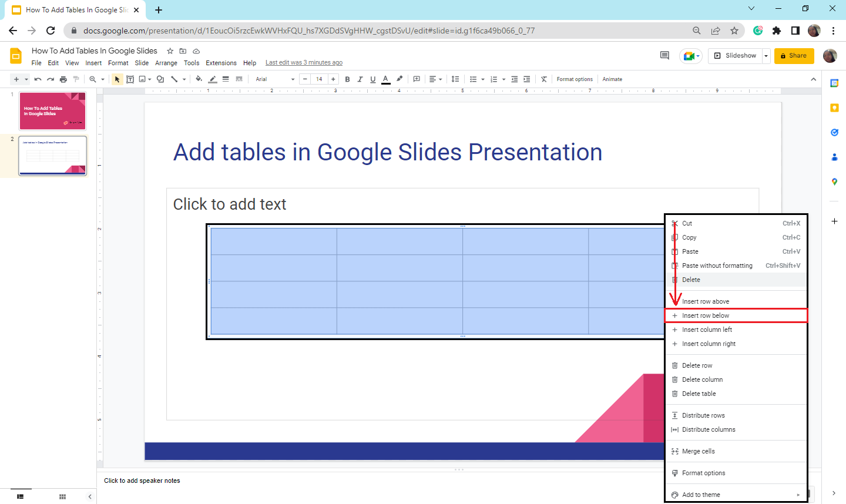Open Google Calendar in the side panel
Viewport: 846px width, 504px height.
point(834,83)
